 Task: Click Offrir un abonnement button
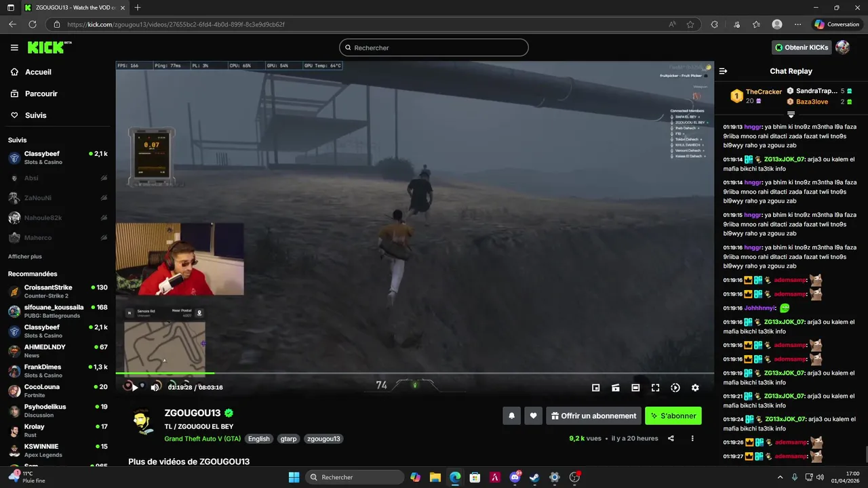594,415
